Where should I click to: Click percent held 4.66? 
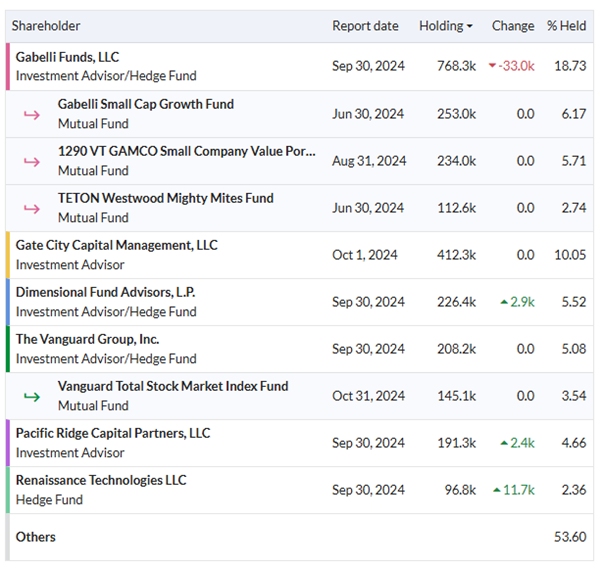[574, 443]
